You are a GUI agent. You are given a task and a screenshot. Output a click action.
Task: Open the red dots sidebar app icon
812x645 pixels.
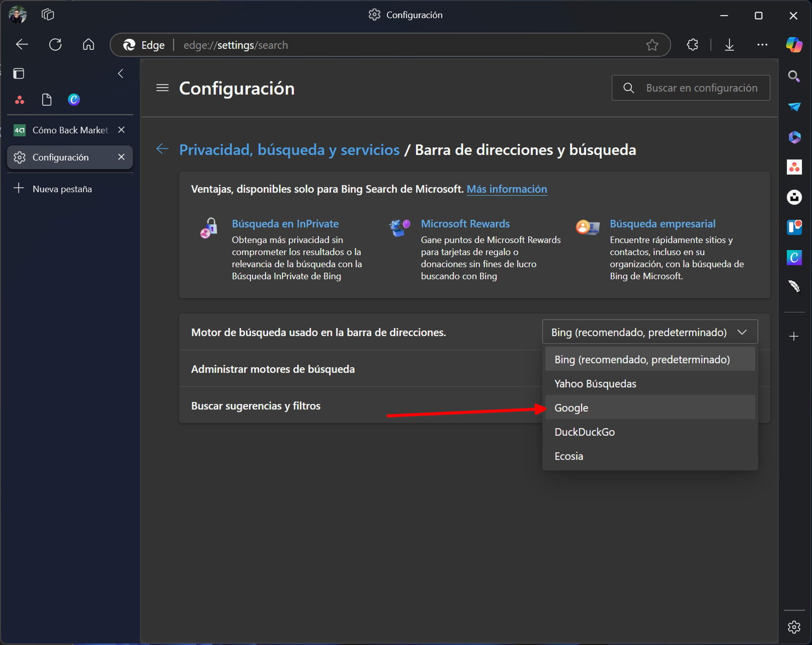coord(794,167)
